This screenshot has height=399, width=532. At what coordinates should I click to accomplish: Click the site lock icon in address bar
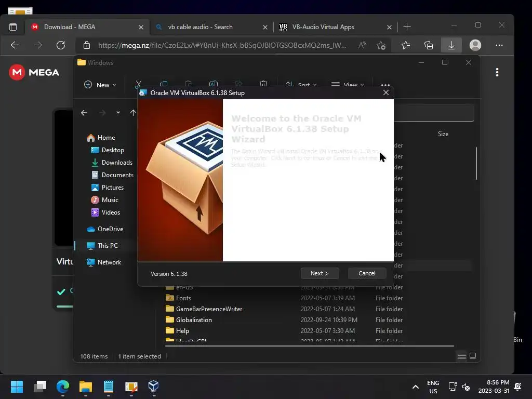point(87,45)
